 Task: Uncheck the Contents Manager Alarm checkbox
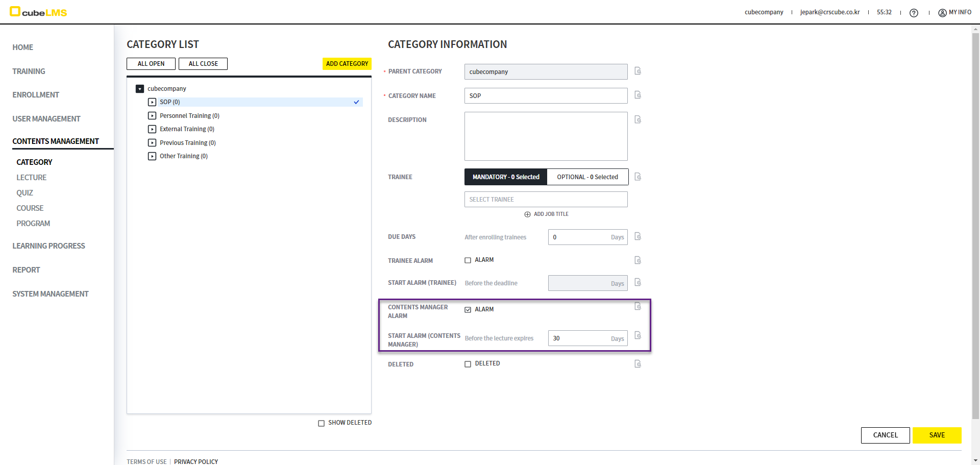(468, 310)
